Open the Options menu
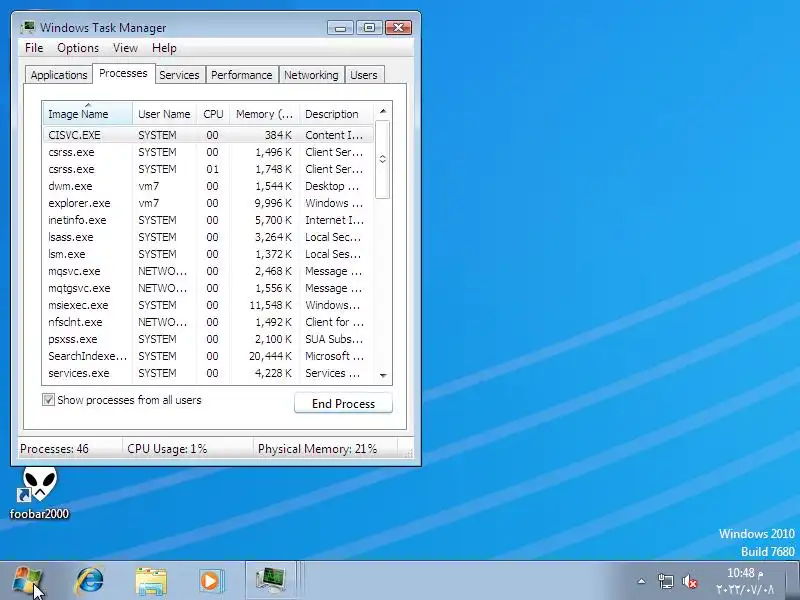Viewport: 800px width, 600px height. (78, 48)
